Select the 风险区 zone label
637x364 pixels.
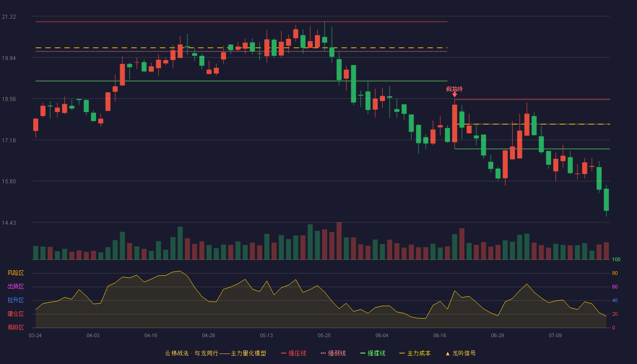coord(15,273)
